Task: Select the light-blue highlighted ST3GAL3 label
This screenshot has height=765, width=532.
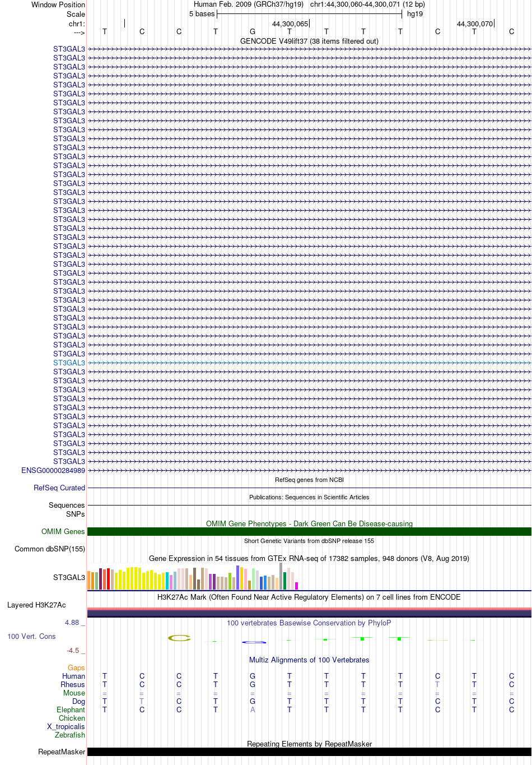Action: pyautogui.click(x=69, y=363)
